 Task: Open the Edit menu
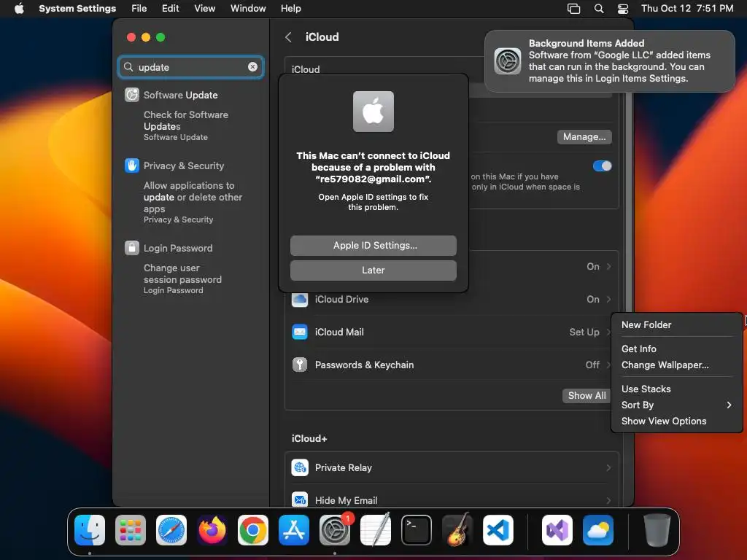point(170,8)
